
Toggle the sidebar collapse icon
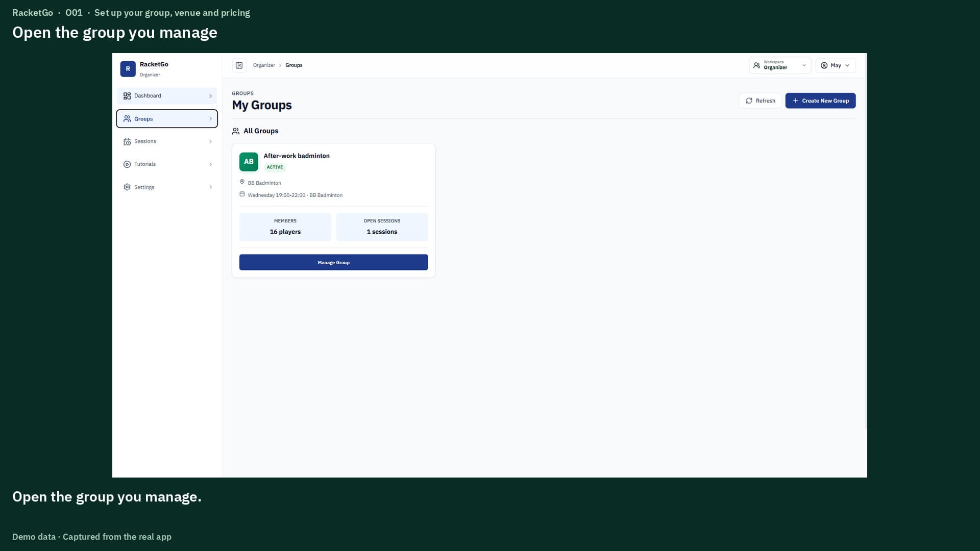coord(239,65)
